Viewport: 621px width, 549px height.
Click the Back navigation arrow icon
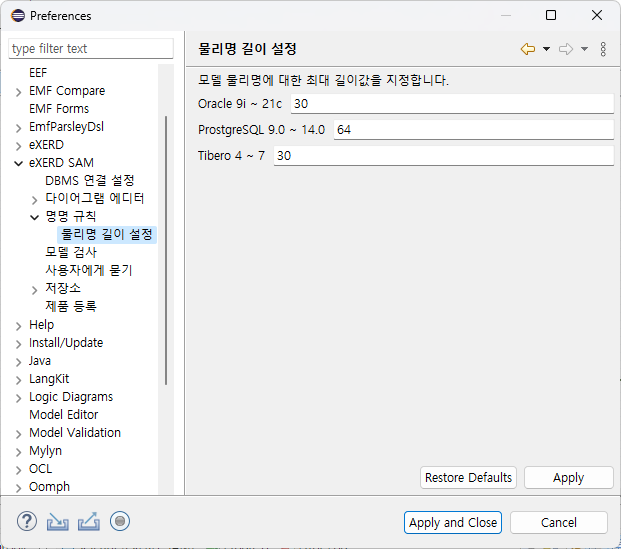(x=528, y=49)
